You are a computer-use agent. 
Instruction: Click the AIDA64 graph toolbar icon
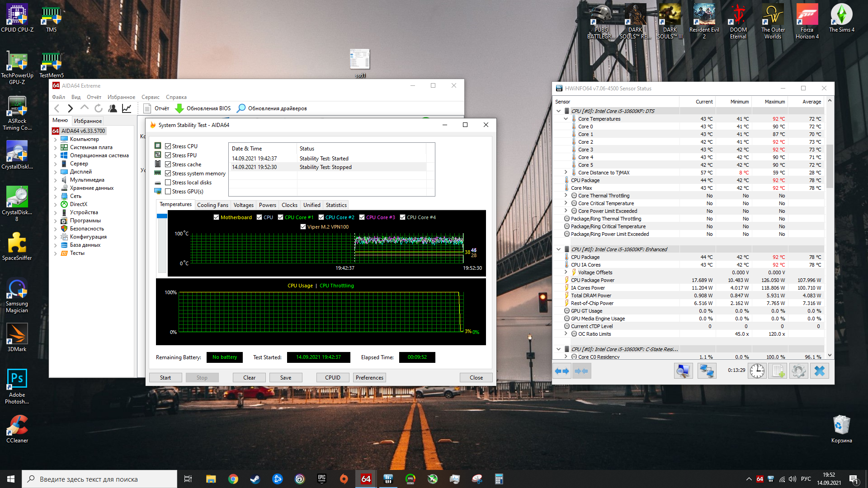[x=127, y=108]
